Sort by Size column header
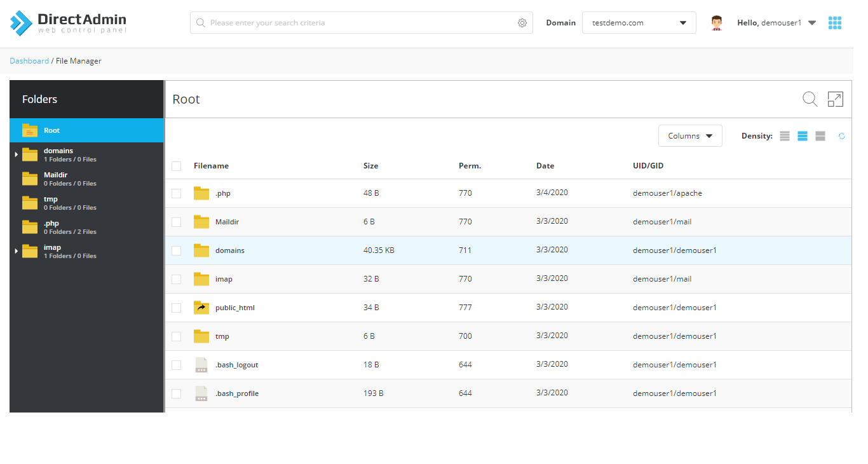 [370, 166]
